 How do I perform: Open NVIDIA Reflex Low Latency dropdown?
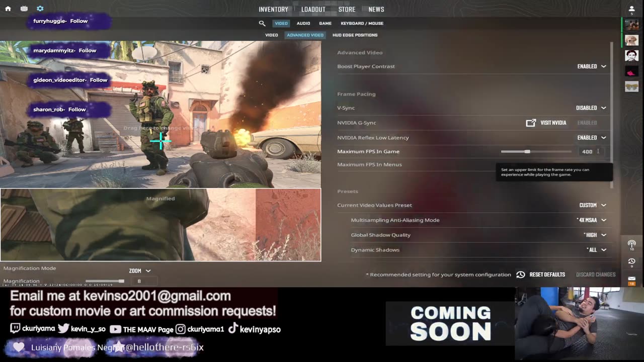pyautogui.click(x=592, y=137)
